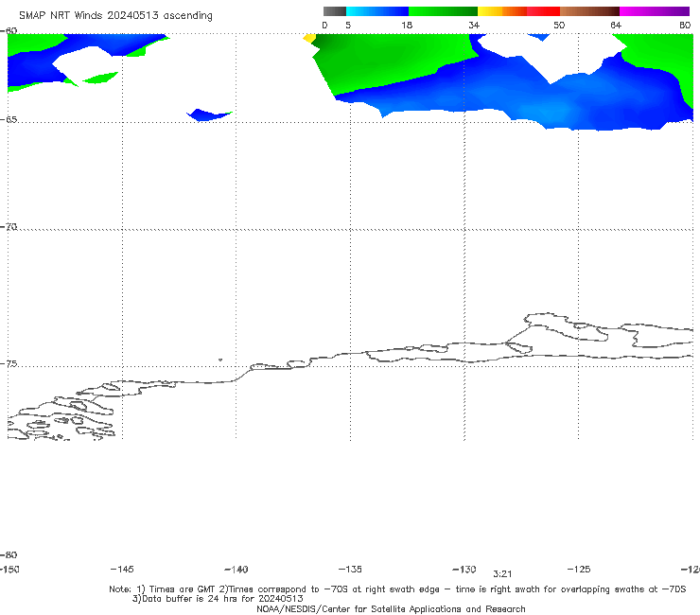Click the colorbar label '5'
The width and height of the screenshot is (700, 615).
pos(348,26)
